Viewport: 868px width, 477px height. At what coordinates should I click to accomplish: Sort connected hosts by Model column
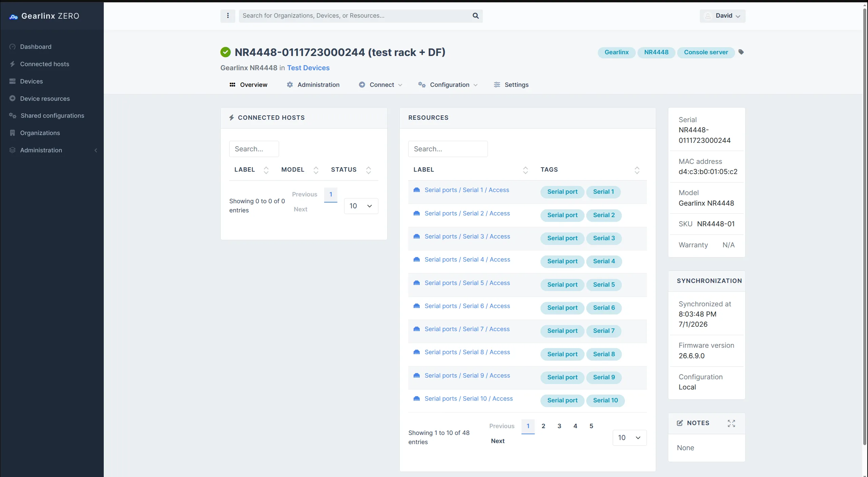point(316,170)
